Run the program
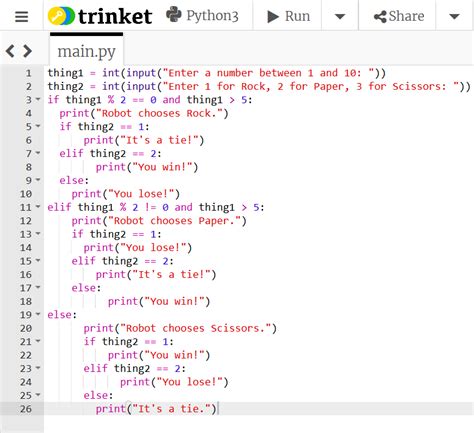This screenshot has width=474, height=433. click(x=288, y=16)
